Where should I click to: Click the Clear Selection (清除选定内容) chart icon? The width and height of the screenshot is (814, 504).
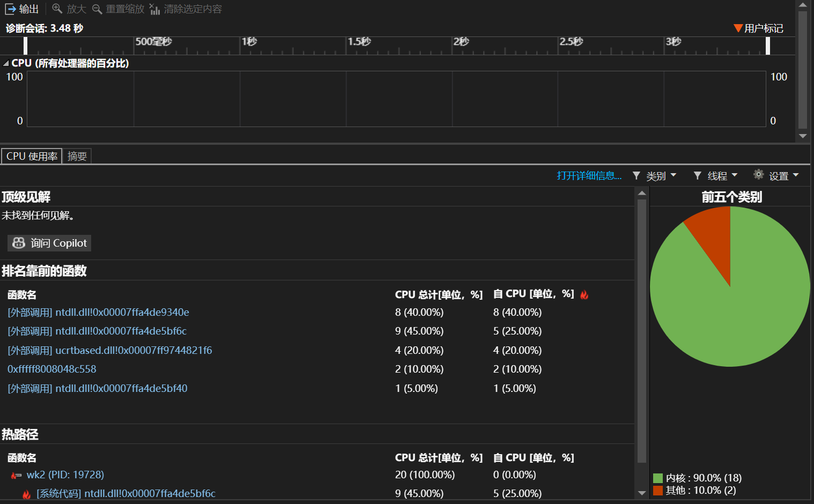[155, 9]
